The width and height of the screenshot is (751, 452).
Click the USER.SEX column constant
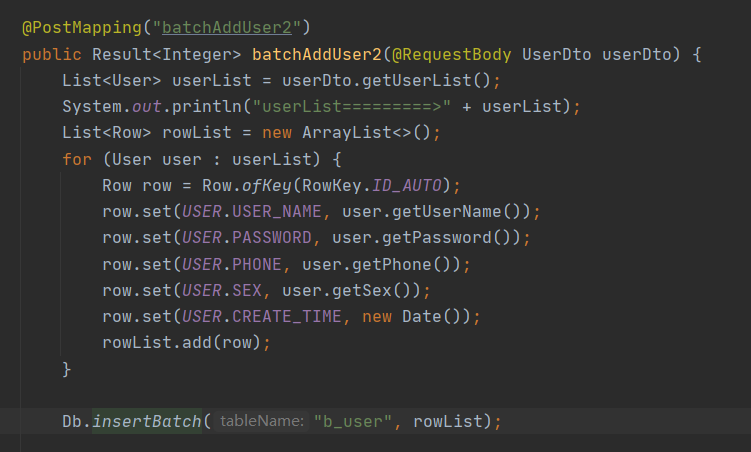pos(222,290)
